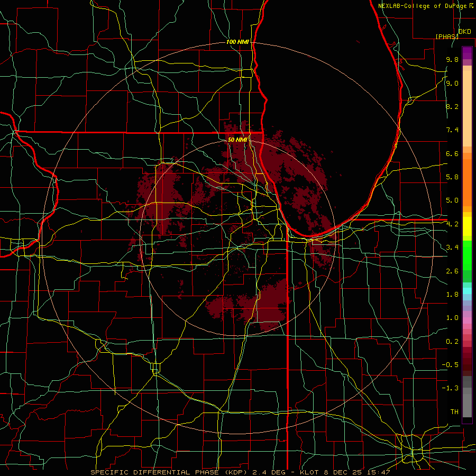Click the TH threshold label
The image size is (476, 476).
[x=454, y=412]
